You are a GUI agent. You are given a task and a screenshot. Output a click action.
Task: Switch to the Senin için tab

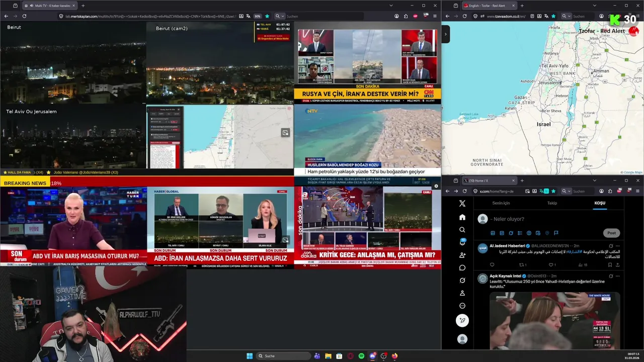tap(501, 203)
